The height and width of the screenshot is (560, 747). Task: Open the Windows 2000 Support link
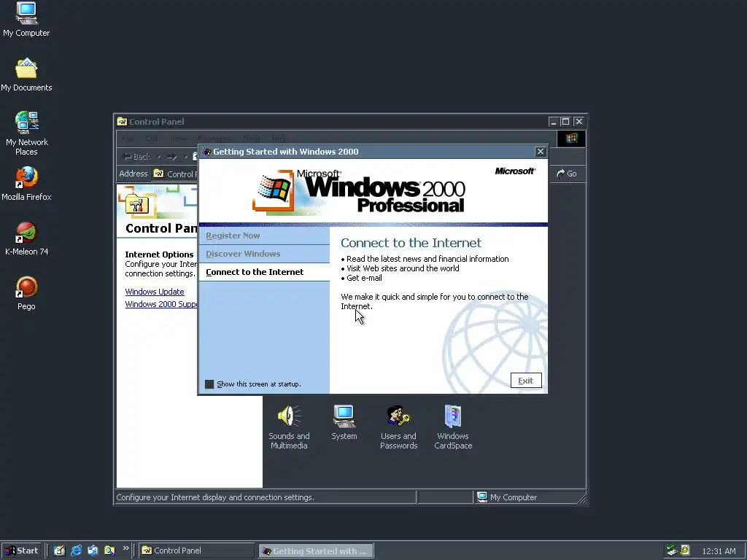[161, 304]
